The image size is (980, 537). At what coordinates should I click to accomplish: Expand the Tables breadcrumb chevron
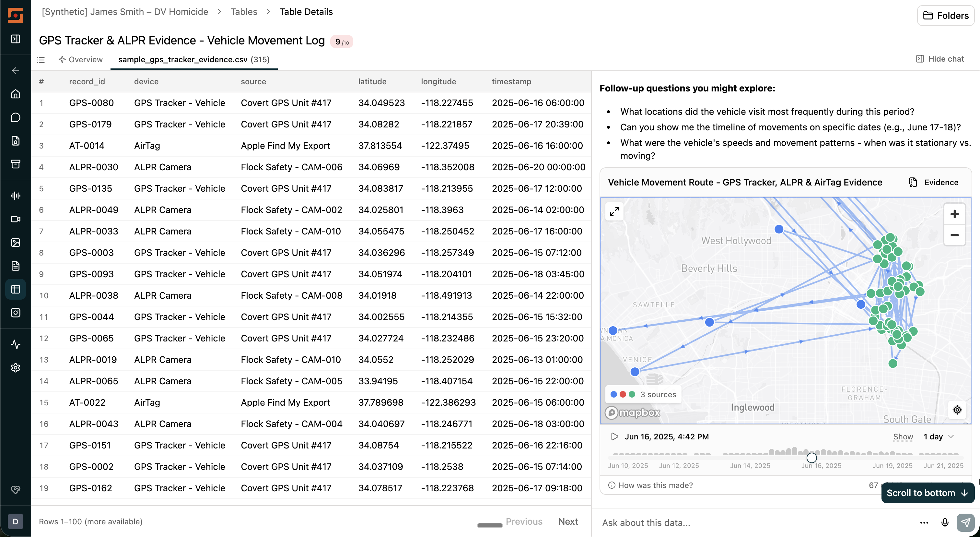(268, 12)
